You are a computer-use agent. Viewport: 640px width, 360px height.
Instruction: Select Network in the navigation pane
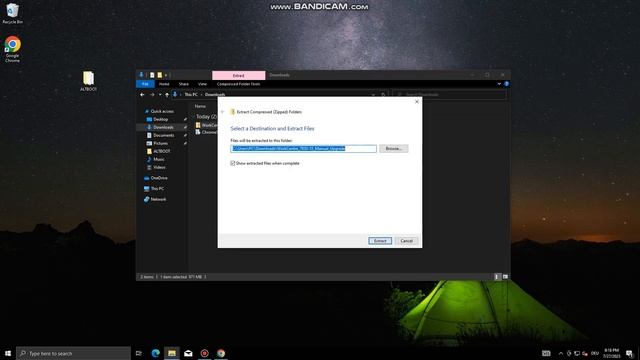coord(158,199)
